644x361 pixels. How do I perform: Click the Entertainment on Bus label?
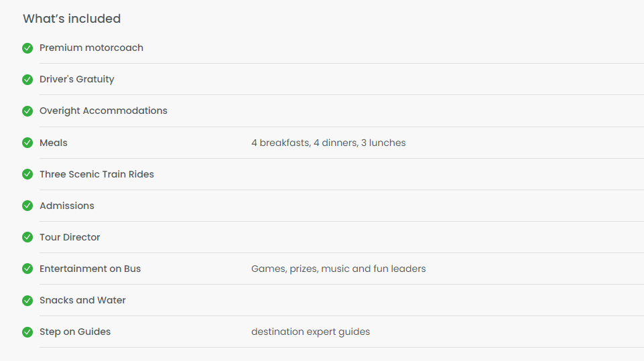[90, 269]
